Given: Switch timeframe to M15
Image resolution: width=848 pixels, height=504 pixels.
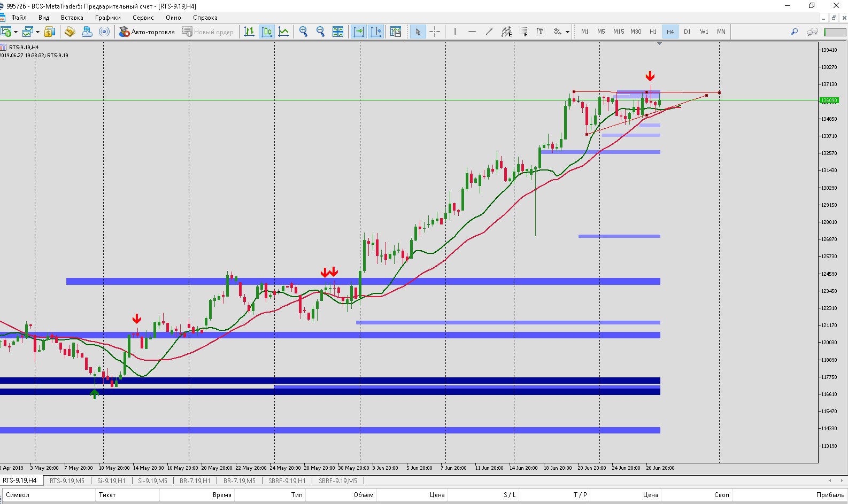Looking at the screenshot, I should (619, 32).
